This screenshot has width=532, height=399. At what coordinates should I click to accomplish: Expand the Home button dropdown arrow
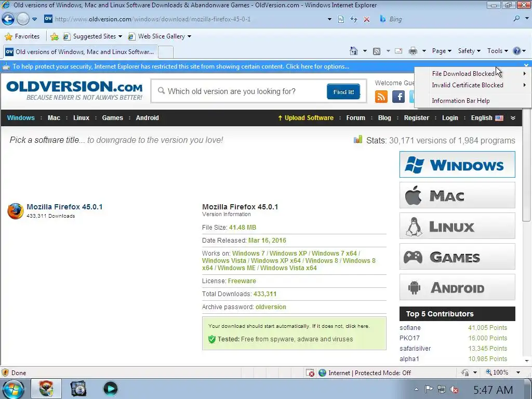(x=365, y=51)
